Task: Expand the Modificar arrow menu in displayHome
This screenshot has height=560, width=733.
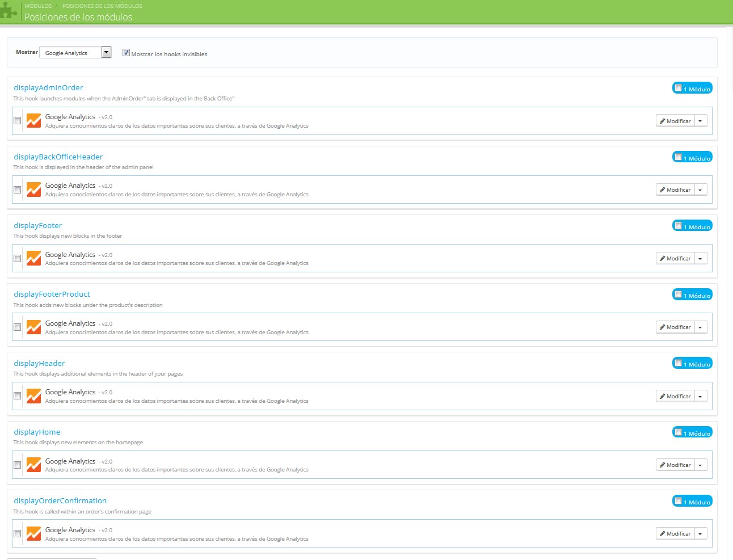Action: coord(701,465)
